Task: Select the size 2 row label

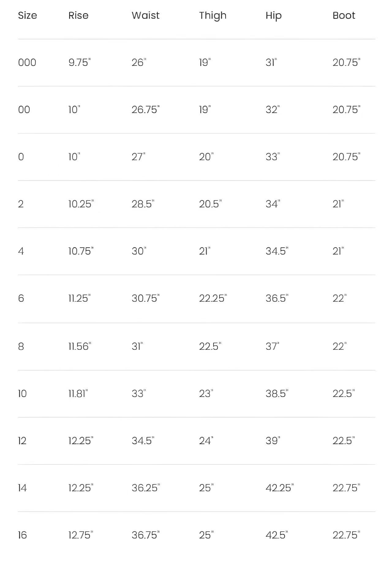Action: (x=21, y=204)
